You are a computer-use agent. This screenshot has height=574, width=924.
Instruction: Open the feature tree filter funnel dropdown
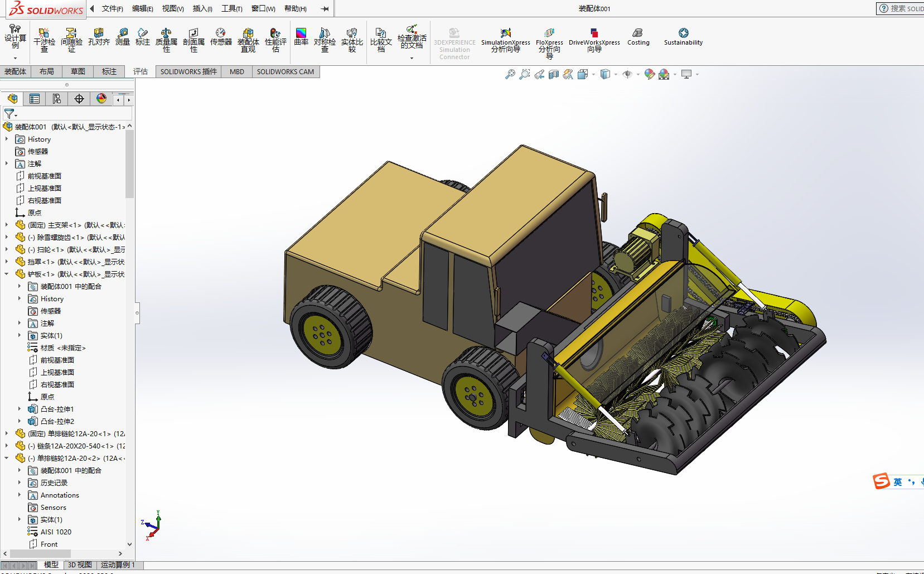click(11, 113)
